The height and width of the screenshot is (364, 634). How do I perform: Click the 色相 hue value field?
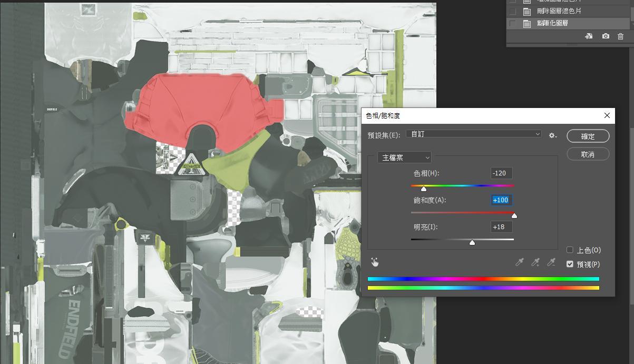pos(501,173)
